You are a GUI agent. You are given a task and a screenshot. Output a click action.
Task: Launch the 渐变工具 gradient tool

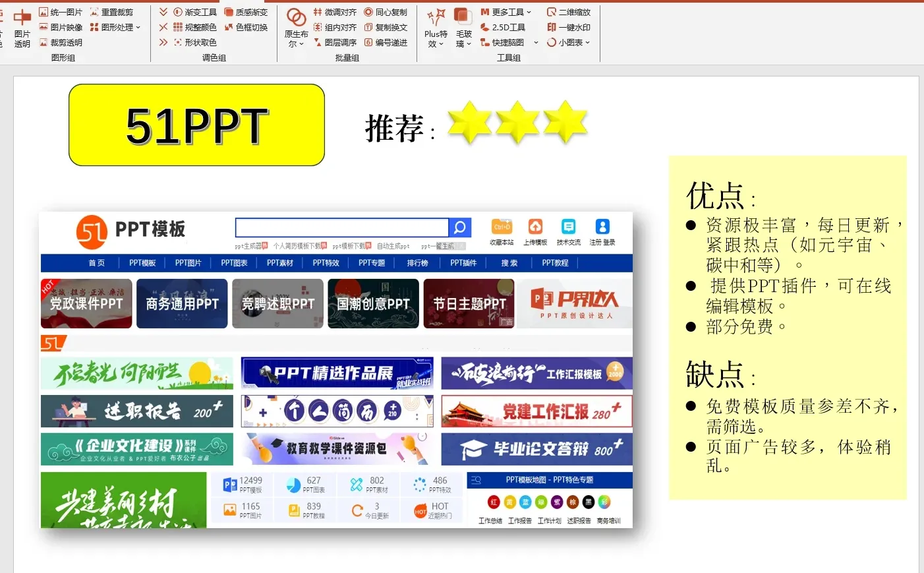pos(198,11)
